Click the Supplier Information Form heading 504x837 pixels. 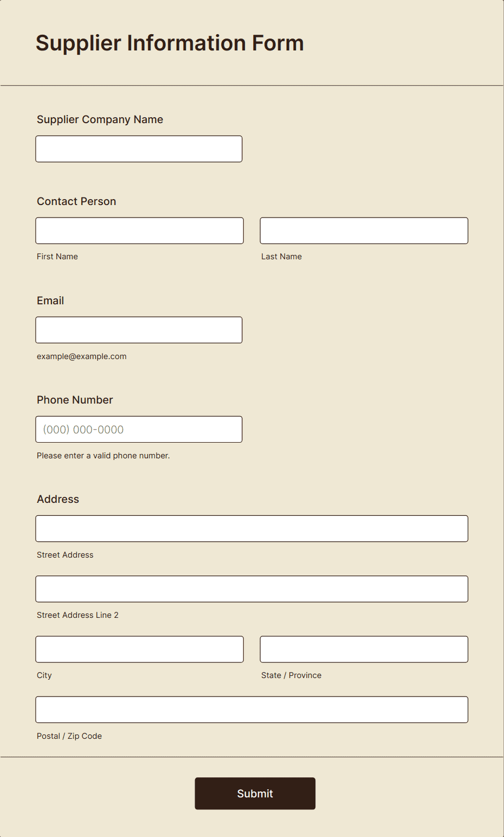170,43
